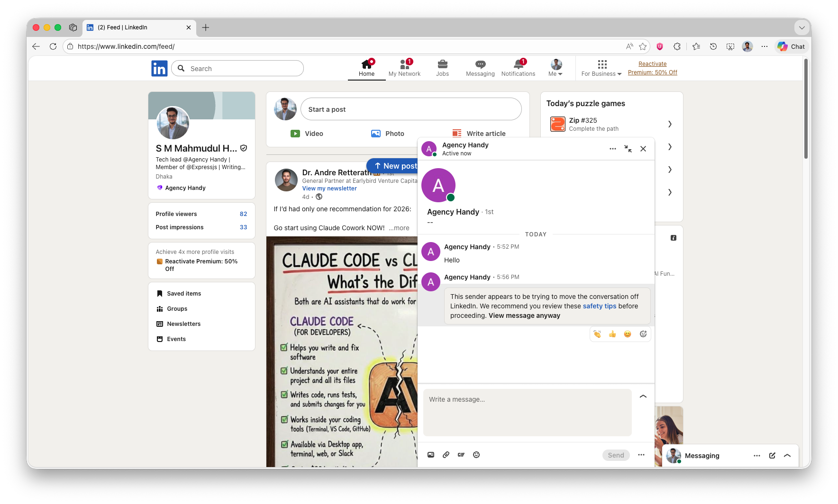
Task: React with thumbs up emoji
Action: (x=612, y=334)
